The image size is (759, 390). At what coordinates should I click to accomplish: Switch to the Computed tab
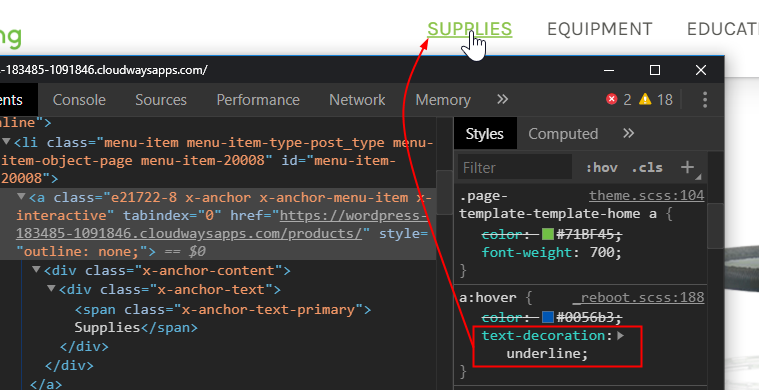(x=563, y=134)
